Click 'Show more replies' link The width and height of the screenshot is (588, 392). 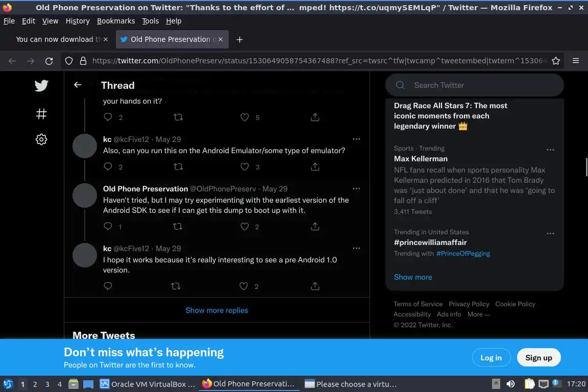pyautogui.click(x=217, y=310)
